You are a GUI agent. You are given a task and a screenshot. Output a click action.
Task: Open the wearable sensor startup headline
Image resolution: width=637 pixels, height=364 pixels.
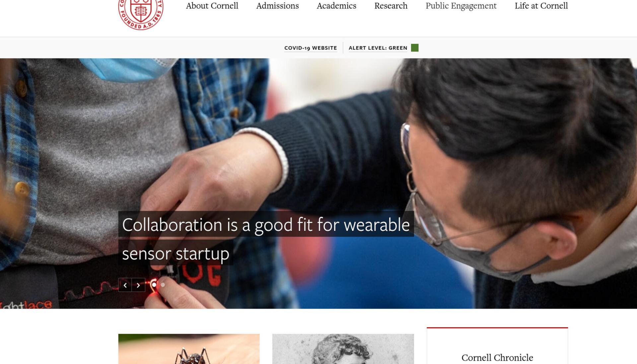coord(266,238)
